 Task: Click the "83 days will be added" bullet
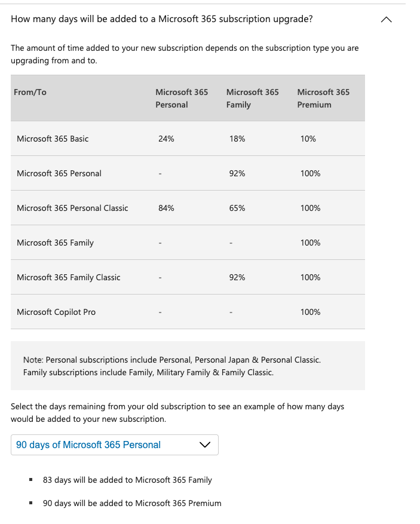click(127, 480)
